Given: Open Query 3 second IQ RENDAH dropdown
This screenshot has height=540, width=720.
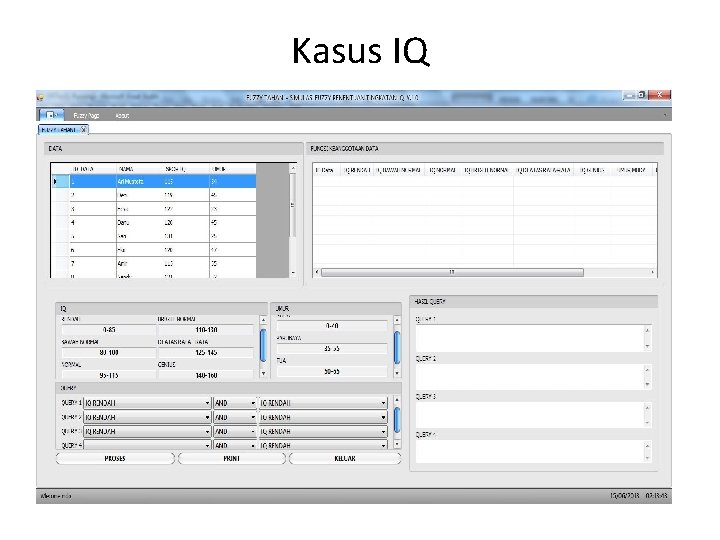Looking at the screenshot, I should (x=323, y=432).
